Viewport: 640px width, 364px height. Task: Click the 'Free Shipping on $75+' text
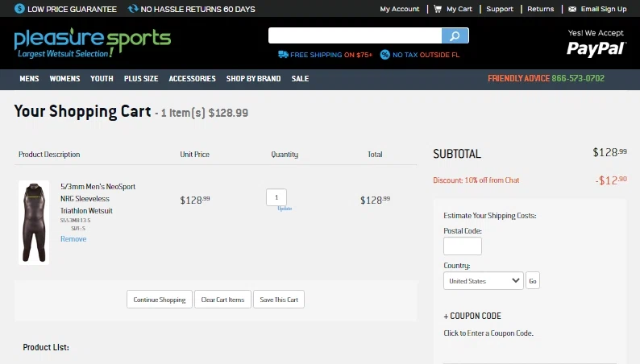[x=331, y=55]
